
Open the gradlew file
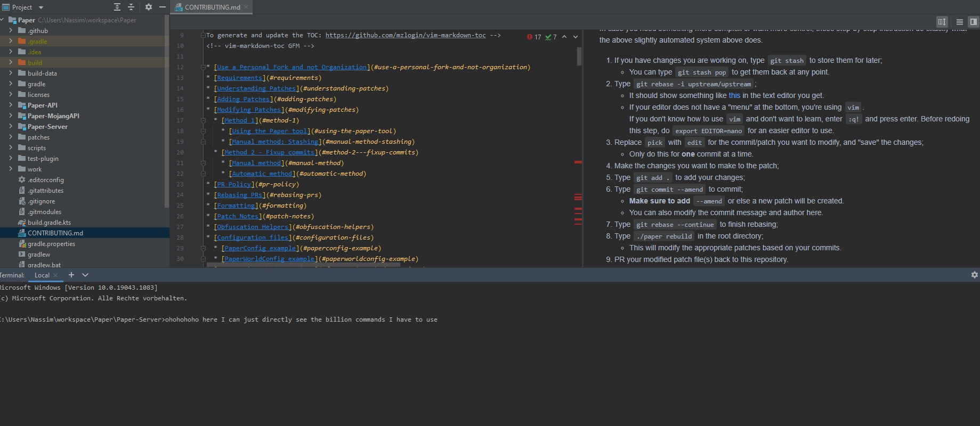[38, 255]
